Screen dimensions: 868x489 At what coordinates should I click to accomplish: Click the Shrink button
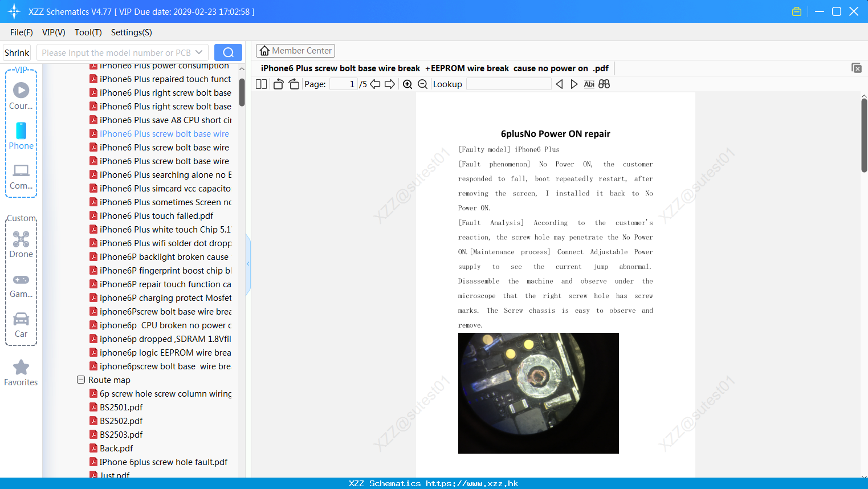(x=17, y=52)
